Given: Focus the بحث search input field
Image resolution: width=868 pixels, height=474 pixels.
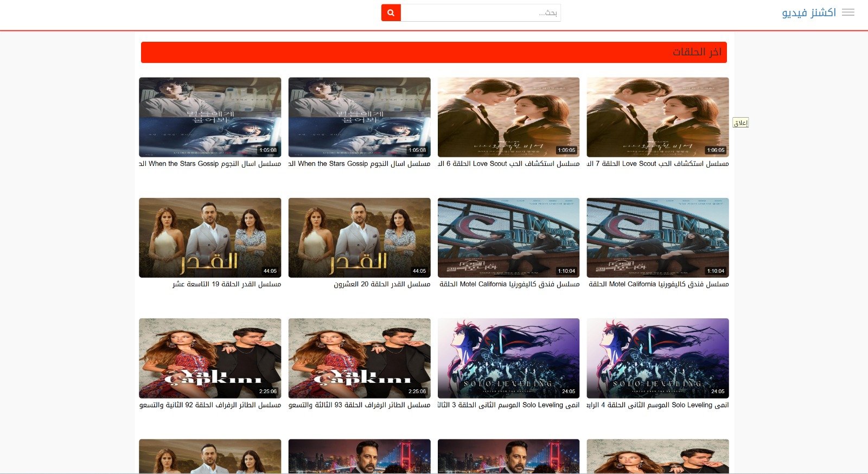Looking at the screenshot, I should point(481,12).
